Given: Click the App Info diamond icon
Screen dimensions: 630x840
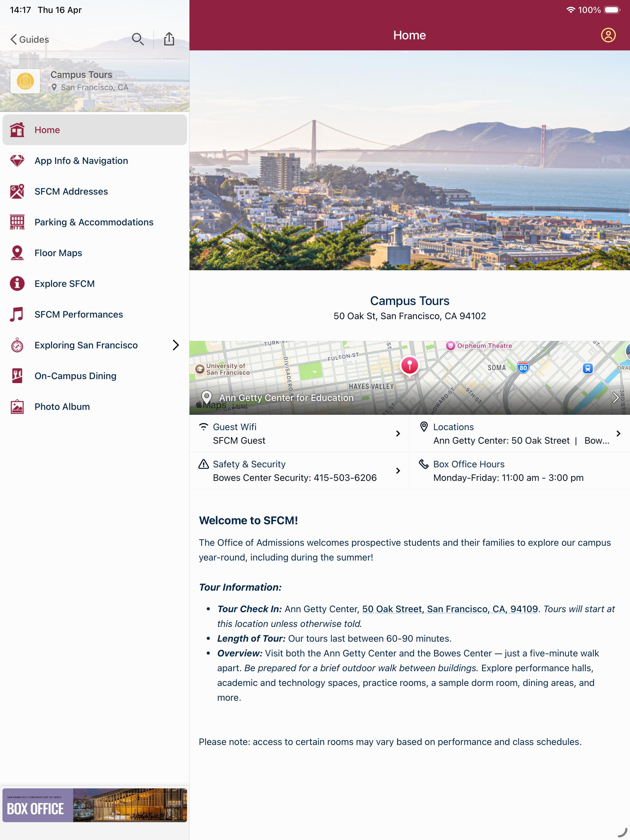Looking at the screenshot, I should (x=17, y=160).
